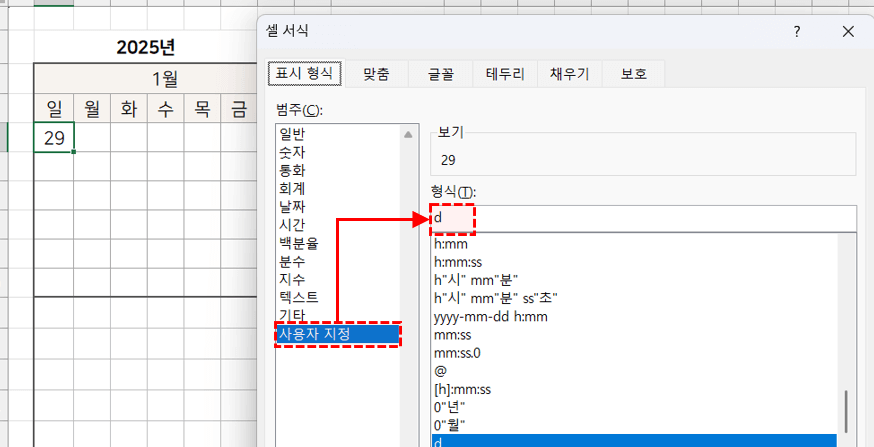Viewport: 874px width, 447px height.
Task: Select 사용자 지정 category
Action: pos(338,334)
